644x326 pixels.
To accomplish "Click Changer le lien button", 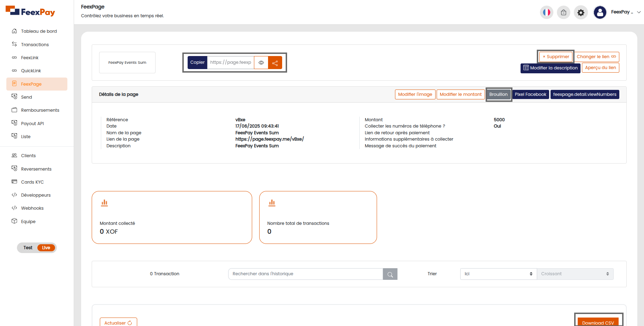I will pos(596,57).
